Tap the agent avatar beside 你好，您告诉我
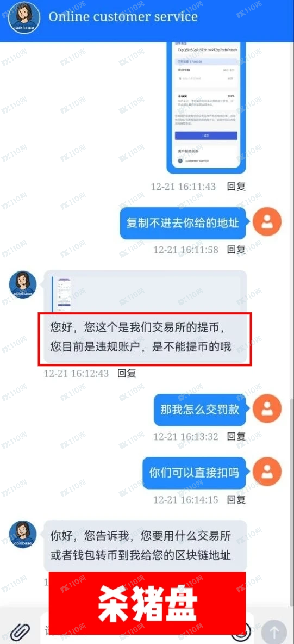The width and height of the screenshot is (294, 644). pos(23,534)
